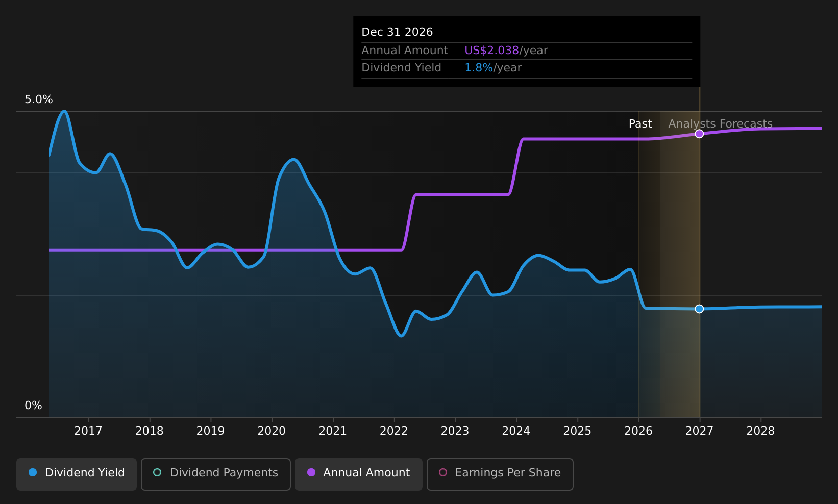Screen dimensions: 838x504
Task: Click the Dec 31 2026 tooltip date
Action: (x=397, y=32)
